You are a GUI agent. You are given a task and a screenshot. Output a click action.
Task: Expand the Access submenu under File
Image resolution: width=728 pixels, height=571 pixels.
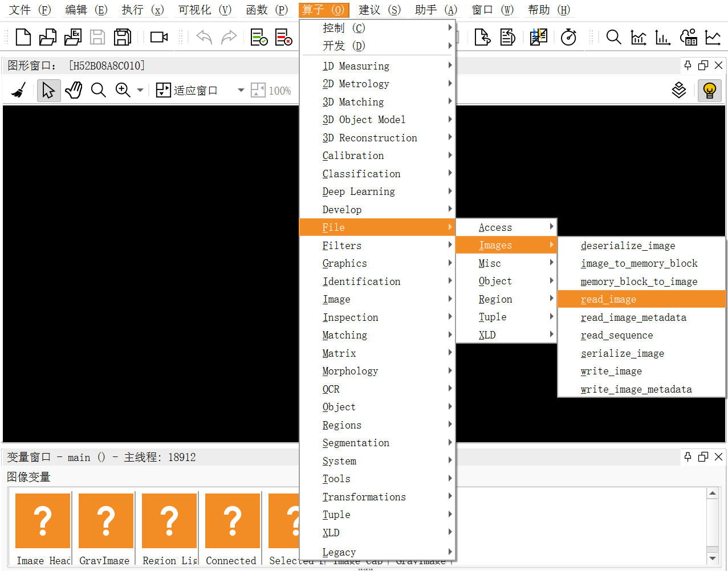[506, 227]
